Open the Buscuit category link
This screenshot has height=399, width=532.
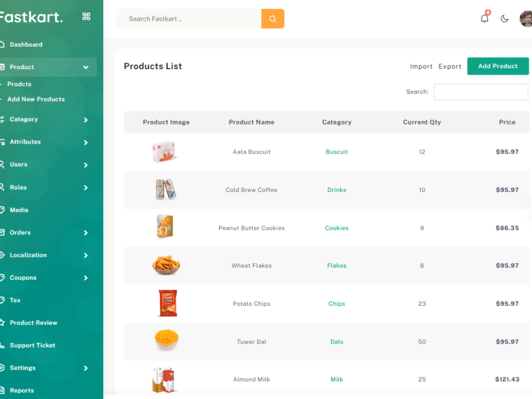[x=337, y=152]
